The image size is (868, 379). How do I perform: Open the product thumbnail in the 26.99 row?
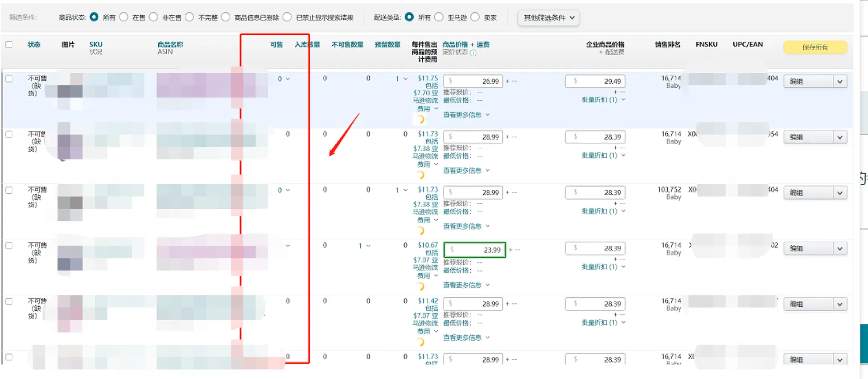[x=70, y=90]
